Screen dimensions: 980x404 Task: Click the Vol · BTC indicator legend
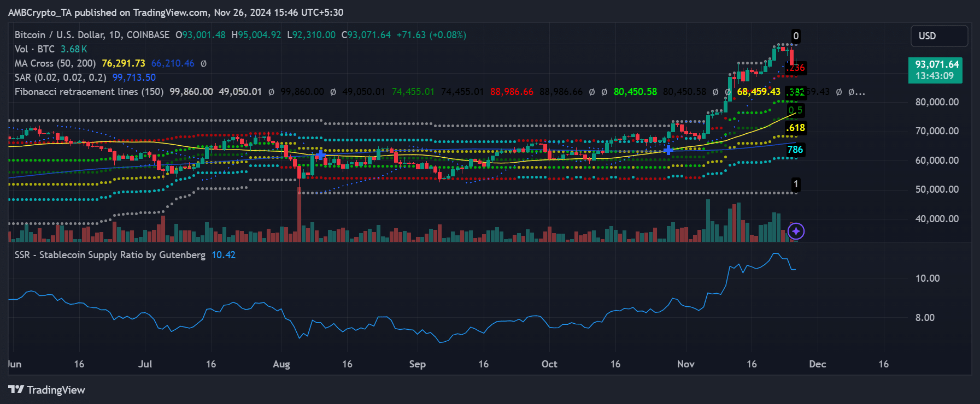(34, 49)
